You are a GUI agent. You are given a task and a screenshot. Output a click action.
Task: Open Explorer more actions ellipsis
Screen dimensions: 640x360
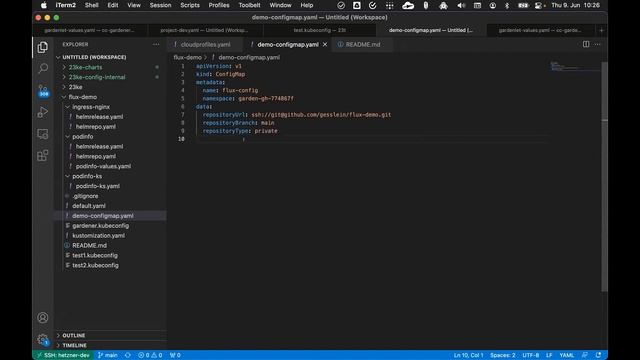click(x=156, y=44)
